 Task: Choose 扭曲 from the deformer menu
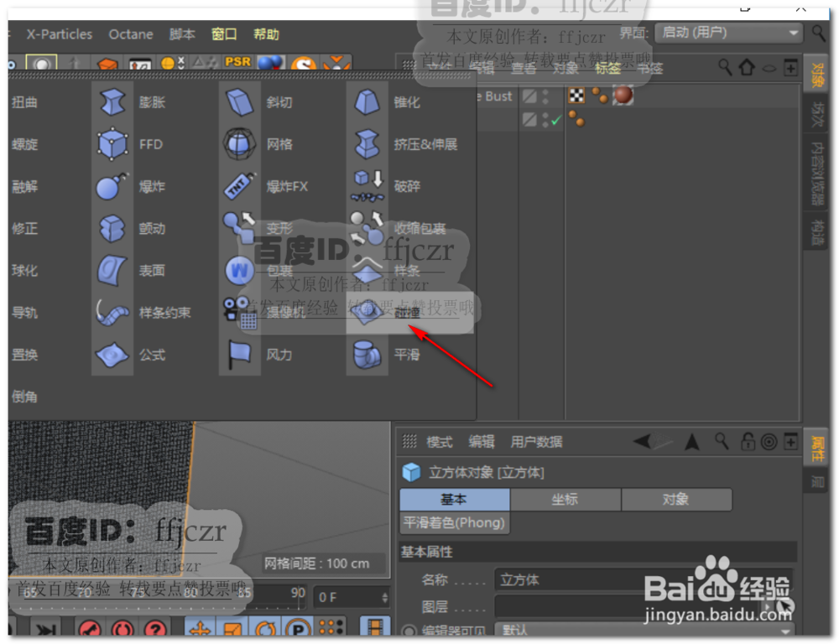(25, 101)
